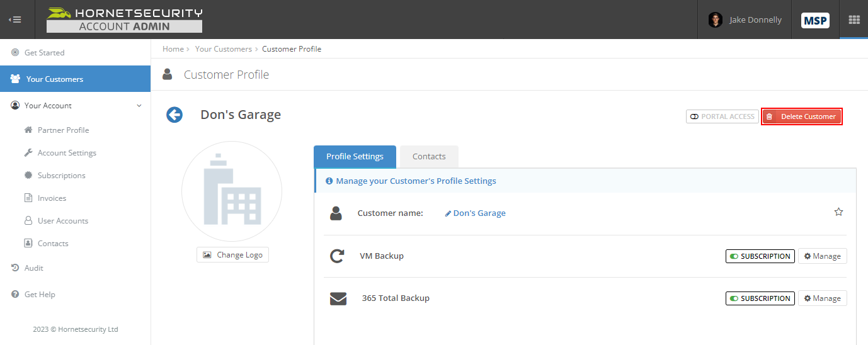Open the apps grid icon
868x345 pixels.
854,20
